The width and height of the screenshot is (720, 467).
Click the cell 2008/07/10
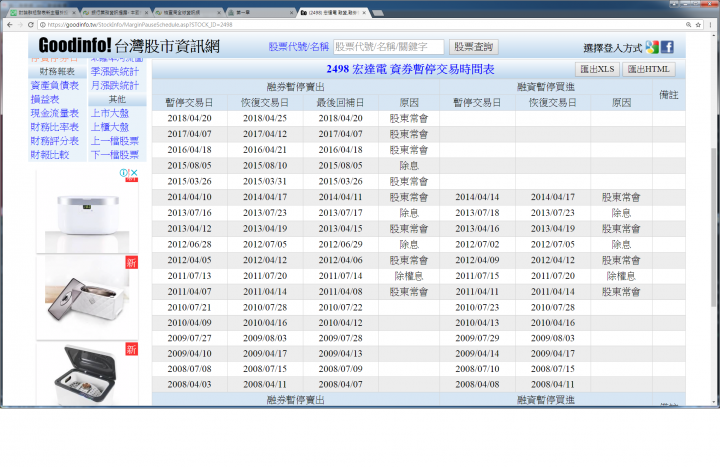(477, 369)
